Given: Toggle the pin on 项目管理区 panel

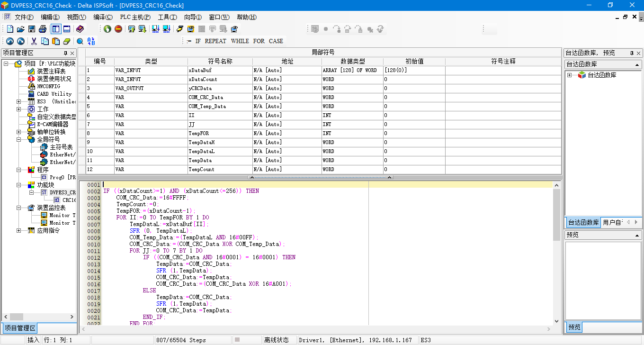Looking at the screenshot, I should (66, 53).
